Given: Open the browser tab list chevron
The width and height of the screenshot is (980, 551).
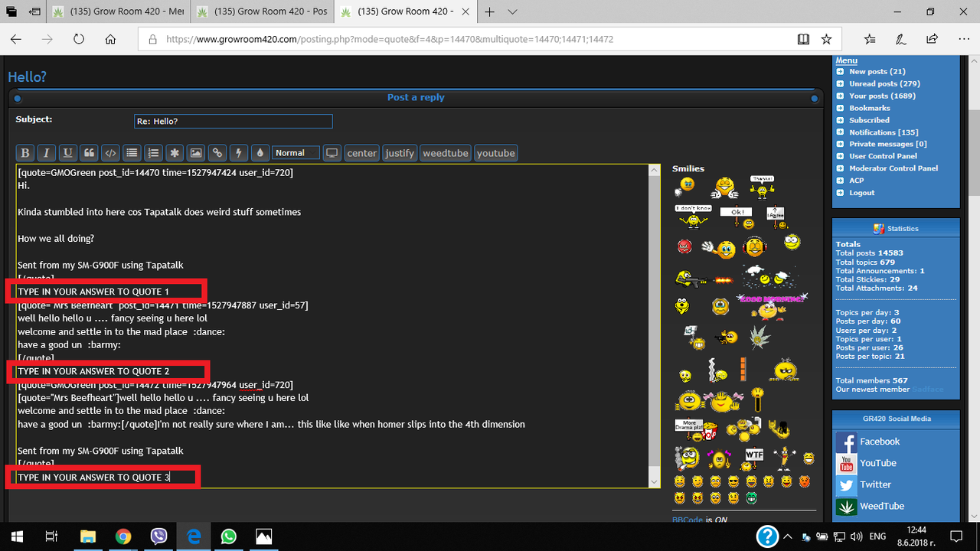Looking at the screenshot, I should coord(512,11).
